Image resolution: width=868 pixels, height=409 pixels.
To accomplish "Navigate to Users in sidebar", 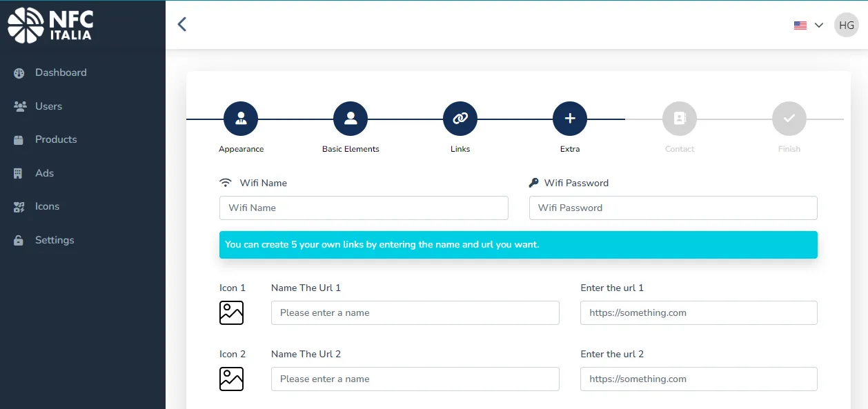I will [x=48, y=106].
